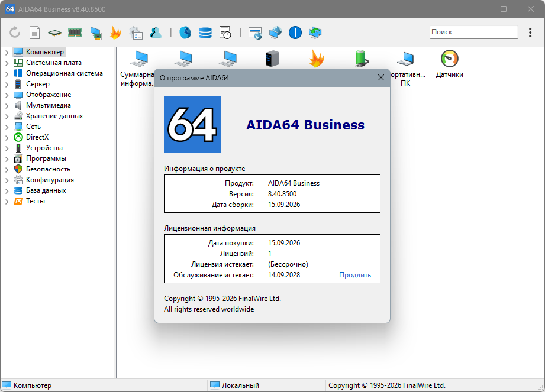Click the scheduled report clock toolbar icon
The height and width of the screenshot is (392, 545).
(x=225, y=33)
